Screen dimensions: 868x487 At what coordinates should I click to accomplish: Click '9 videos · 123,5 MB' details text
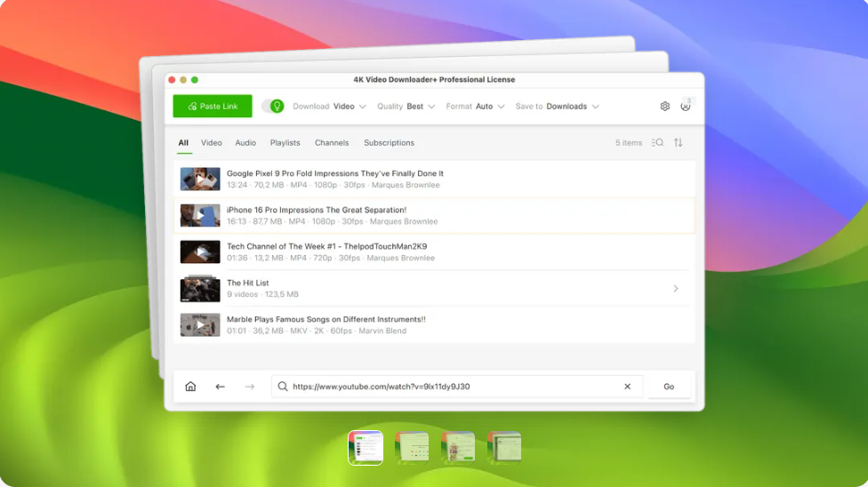click(262, 294)
